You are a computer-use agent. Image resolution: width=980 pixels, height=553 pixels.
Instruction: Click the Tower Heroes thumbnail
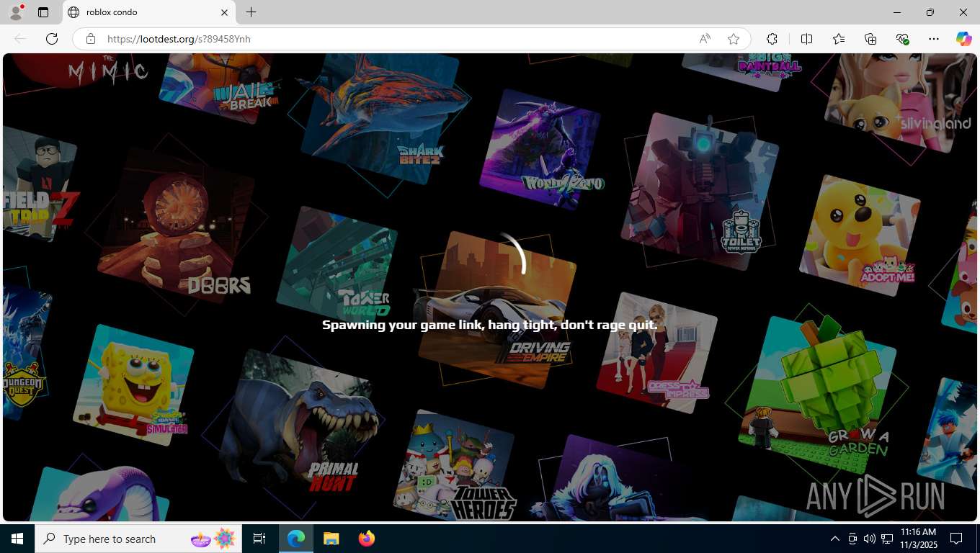click(x=454, y=465)
